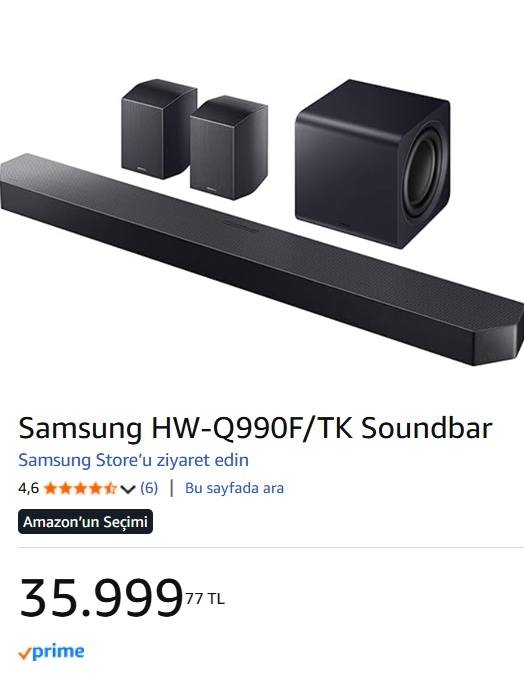The height and width of the screenshot is (686, 524).
Task: Click the 77 TL price fraction
Action: click(x=205, y=598)
